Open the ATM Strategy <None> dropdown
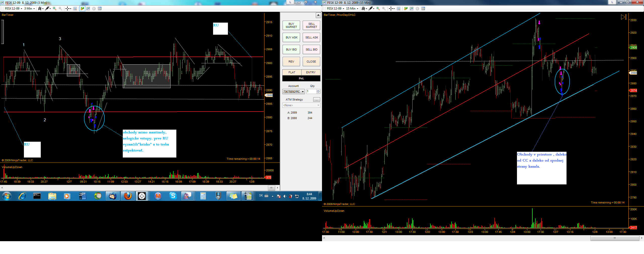644x254 pixels. pos(301,105)
